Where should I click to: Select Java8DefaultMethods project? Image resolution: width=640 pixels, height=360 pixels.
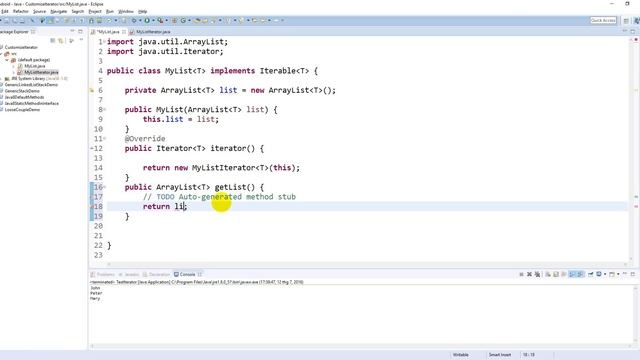tap(24, 97)
